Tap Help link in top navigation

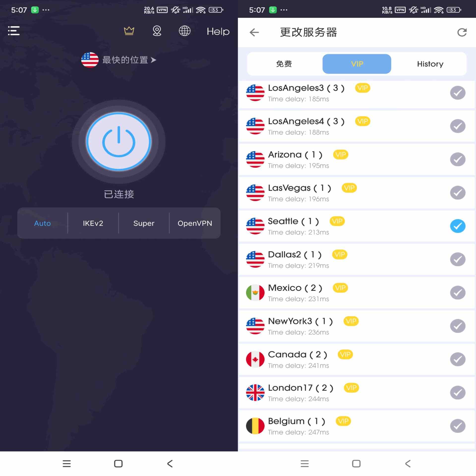point(218,31)
